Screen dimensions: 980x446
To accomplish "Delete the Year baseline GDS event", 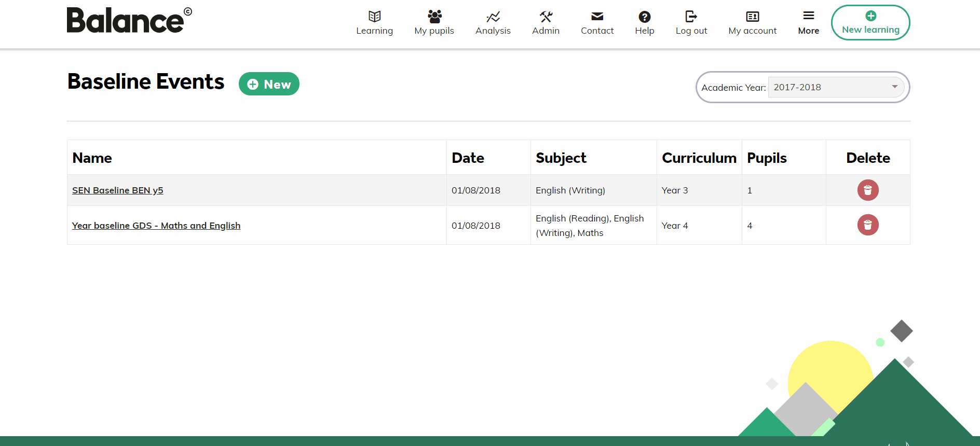I will click(867, 225).
